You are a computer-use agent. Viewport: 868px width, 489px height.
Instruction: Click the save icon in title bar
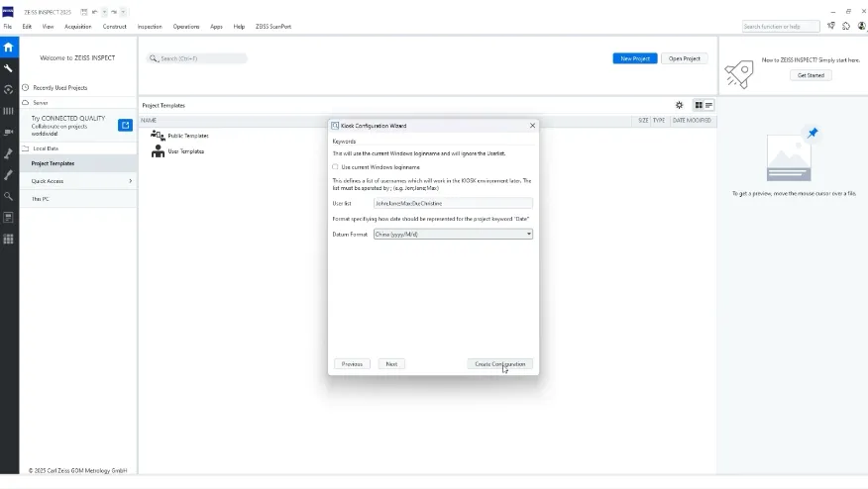(x=83, y=12)
